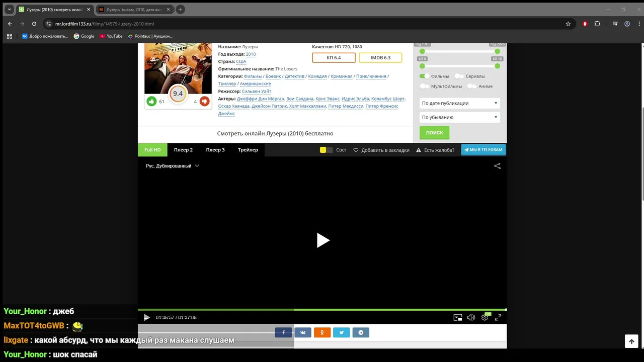Click the year 2010 link
Screen dimensions: 644x362
point(251,54)
